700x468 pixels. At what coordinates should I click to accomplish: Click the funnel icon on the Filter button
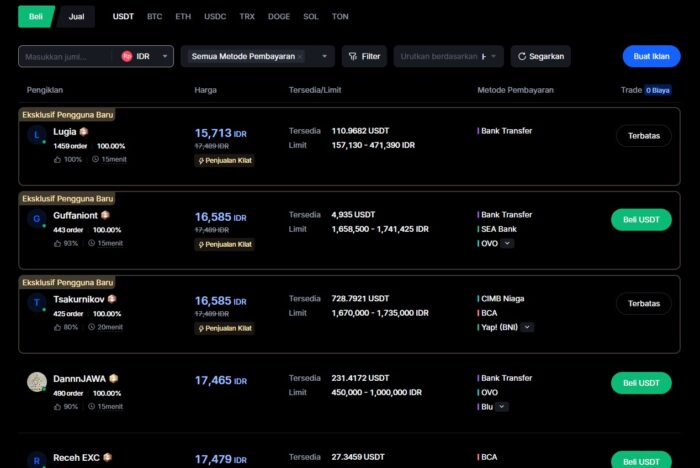pos(353,56)
